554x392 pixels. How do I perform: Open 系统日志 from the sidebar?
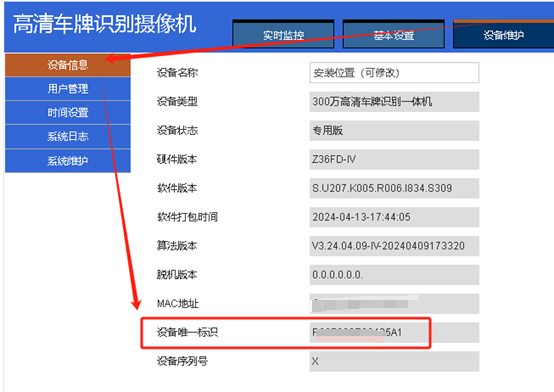[68, 136]
